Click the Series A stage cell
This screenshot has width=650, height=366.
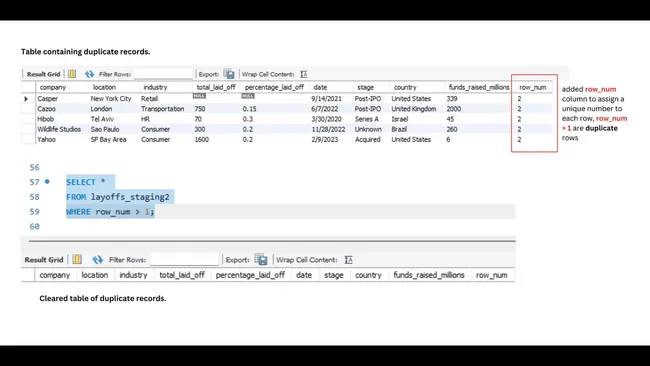366,119
